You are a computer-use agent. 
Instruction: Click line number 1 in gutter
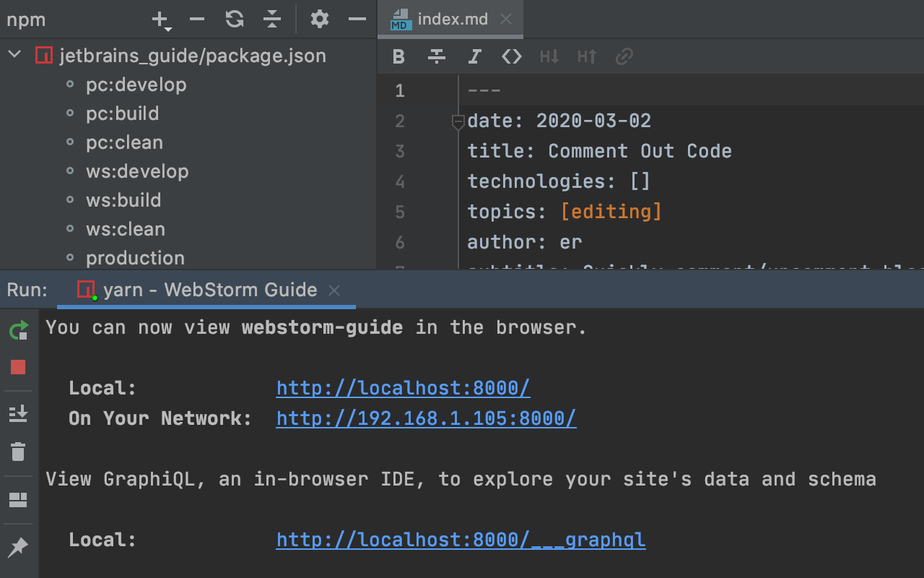click(400, 91)
